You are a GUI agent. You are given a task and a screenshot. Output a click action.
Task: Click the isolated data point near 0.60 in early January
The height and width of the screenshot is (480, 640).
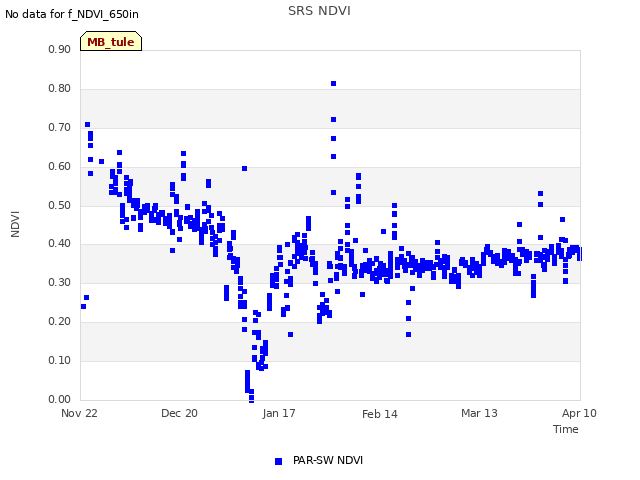tap(244, 169)
